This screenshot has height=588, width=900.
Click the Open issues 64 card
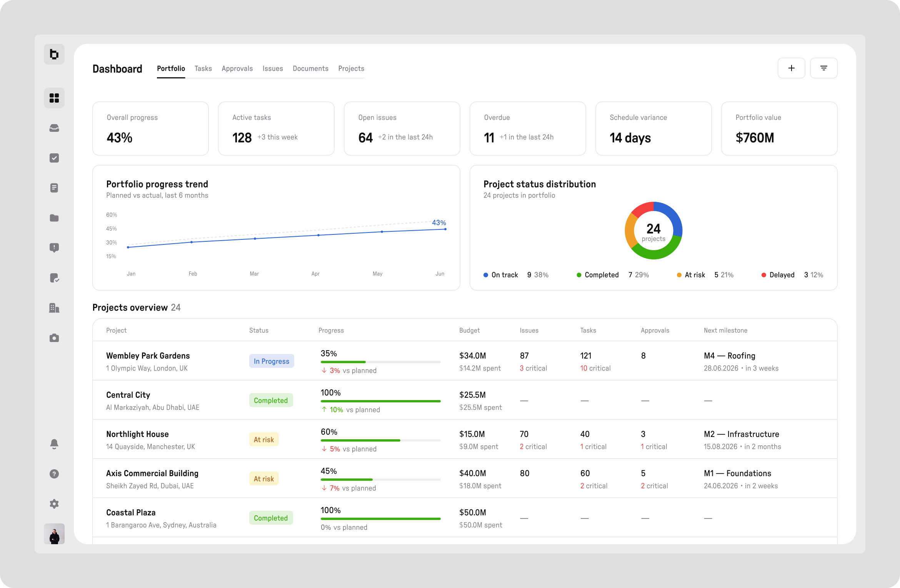click(x=402, y=128)
